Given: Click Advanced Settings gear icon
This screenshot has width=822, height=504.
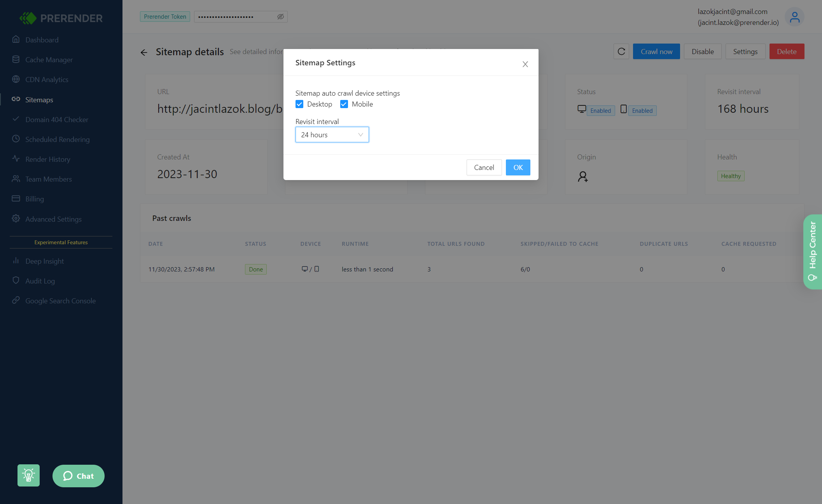Looking at the screenshot, I should (x=16, y=219).
